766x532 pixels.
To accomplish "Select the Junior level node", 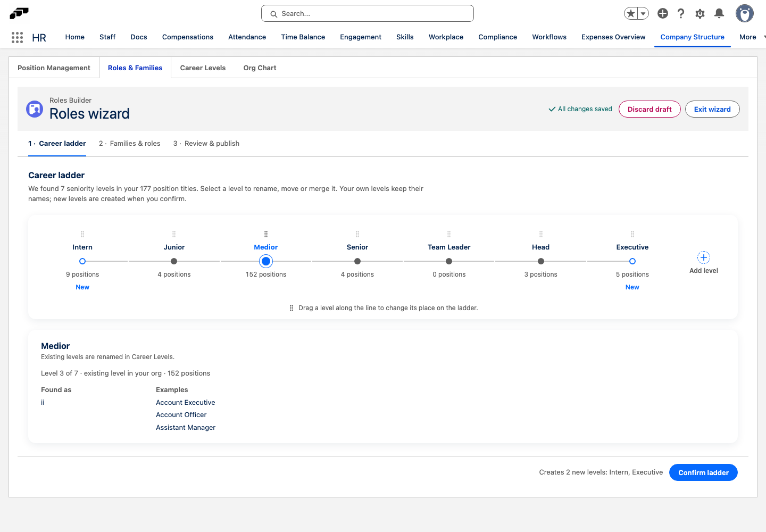I will tap(174, 261).
